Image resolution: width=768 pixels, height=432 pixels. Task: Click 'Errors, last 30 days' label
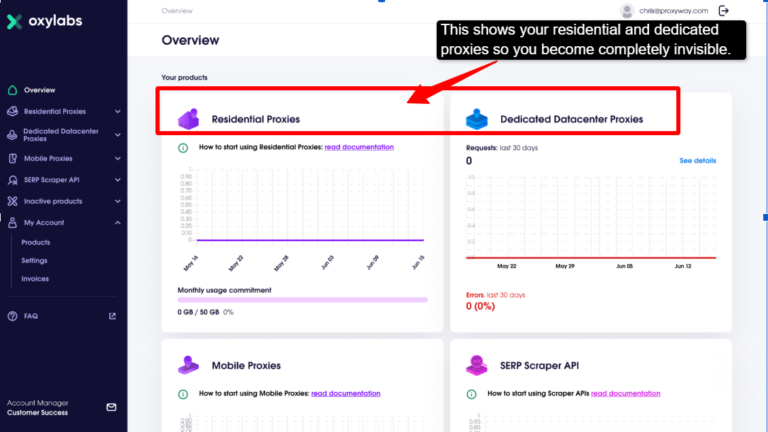[495, 295]
